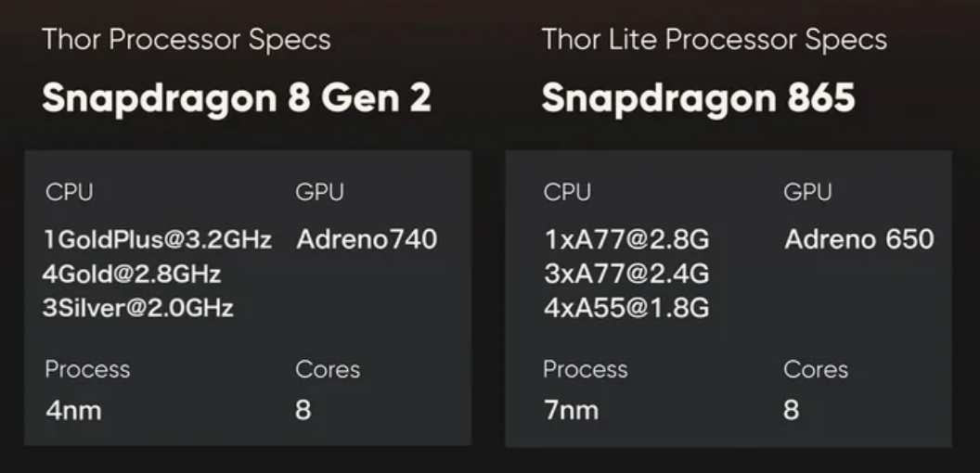Image resolution: width=980 pixels, height=473 pixels.
Task: Click the 7nm process value
Action: click(571, 410)
